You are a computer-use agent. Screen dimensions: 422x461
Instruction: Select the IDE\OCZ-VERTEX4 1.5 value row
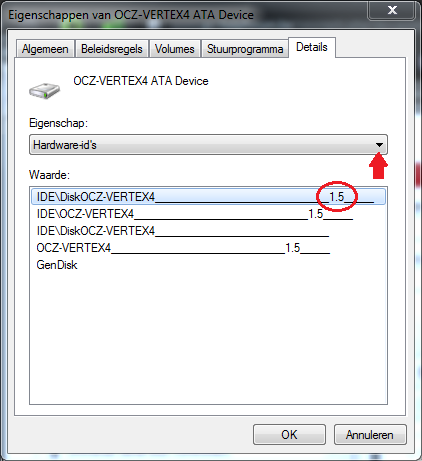click(195, 214)
